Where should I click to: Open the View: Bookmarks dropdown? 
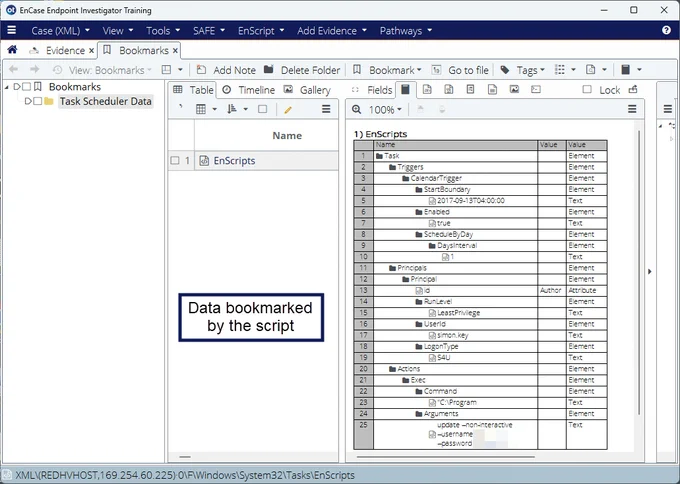pos(102,70)
